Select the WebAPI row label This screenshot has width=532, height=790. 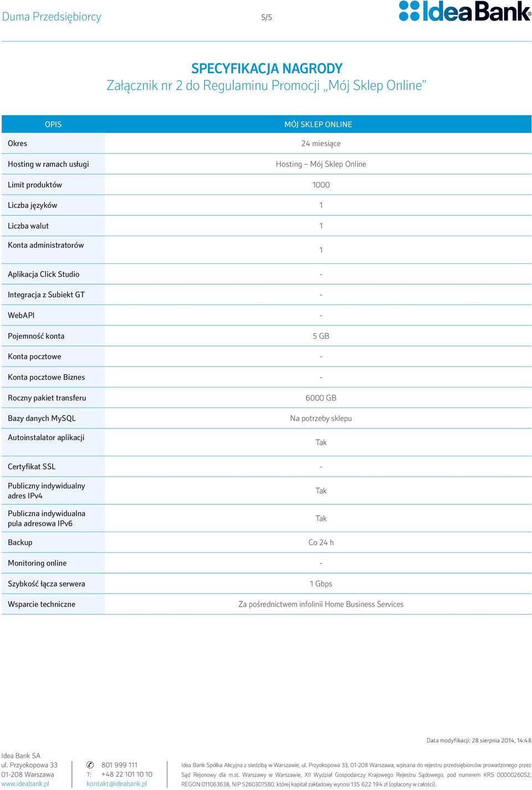[21, 315]
